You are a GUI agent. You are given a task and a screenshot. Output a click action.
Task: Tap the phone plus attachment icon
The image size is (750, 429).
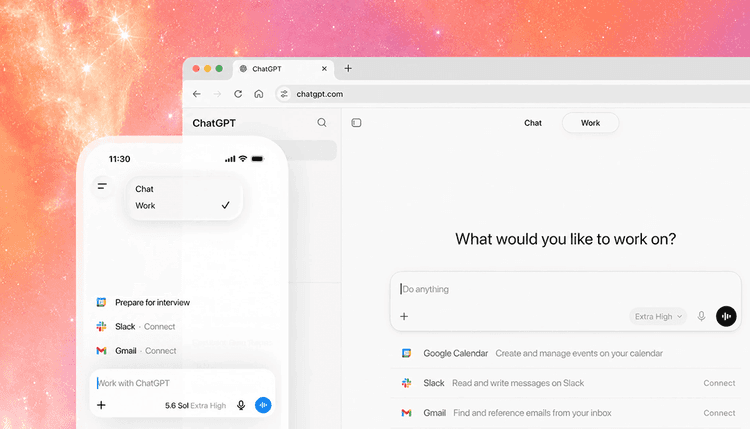101,405
